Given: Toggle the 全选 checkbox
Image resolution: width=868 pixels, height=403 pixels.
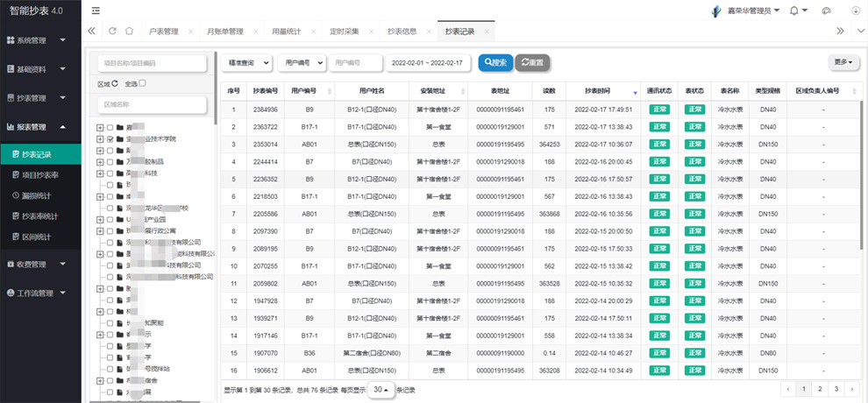Looking at the screenshot, I should (x=143, y=84).
